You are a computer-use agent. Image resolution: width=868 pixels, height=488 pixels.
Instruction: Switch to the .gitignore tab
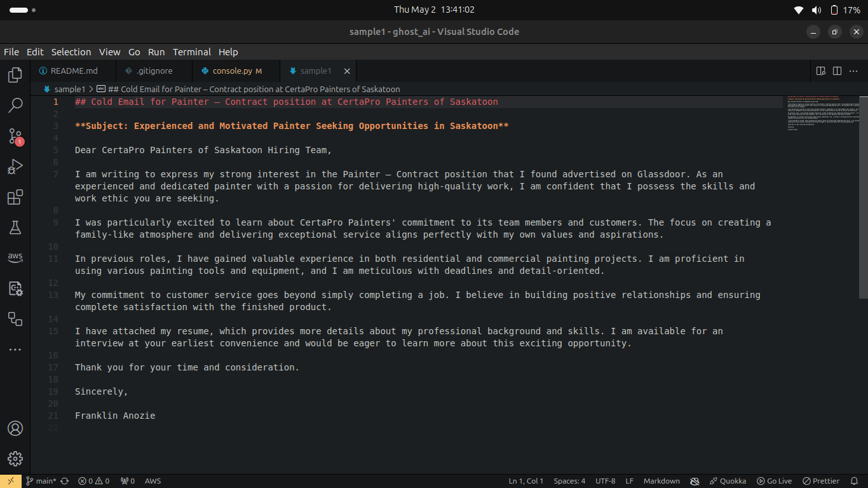click(154, 71)
